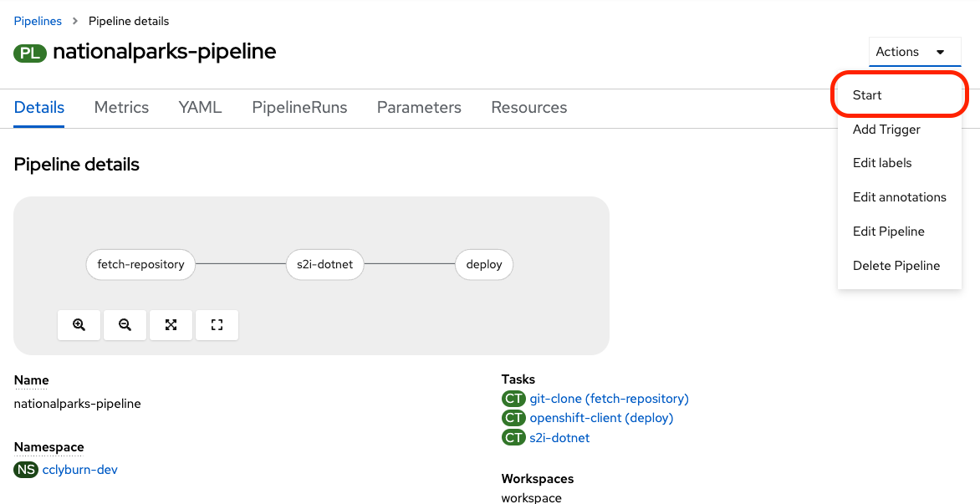This screenshot has width=980, height=504.
Task: Zoom out of the pipeline graph
Action: click(x=125, y=325)
